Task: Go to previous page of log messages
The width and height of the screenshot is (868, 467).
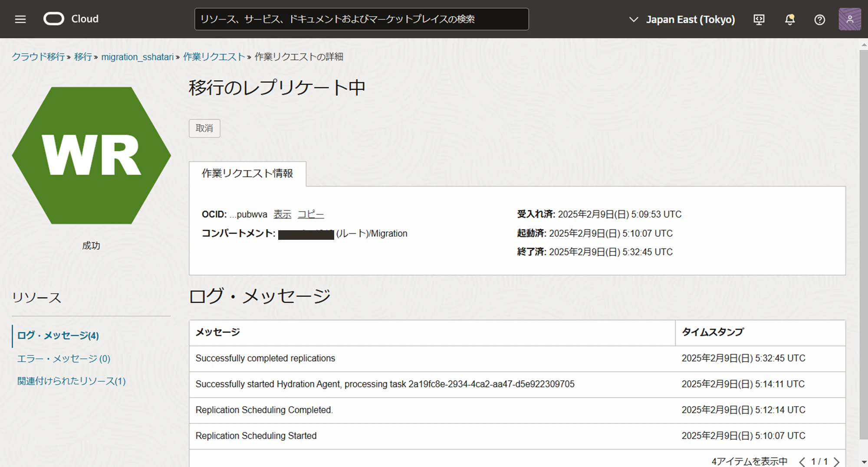Action: pyautogui.click(x=802, y=462)
